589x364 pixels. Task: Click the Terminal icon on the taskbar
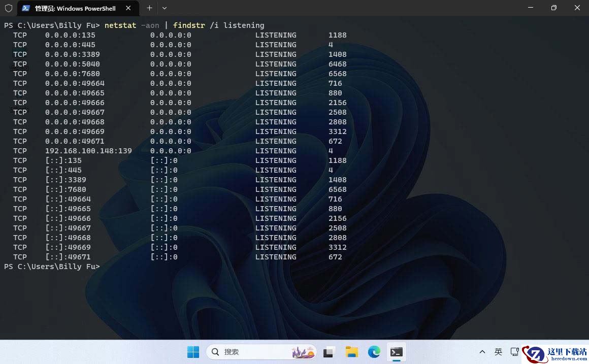[396, 352]
